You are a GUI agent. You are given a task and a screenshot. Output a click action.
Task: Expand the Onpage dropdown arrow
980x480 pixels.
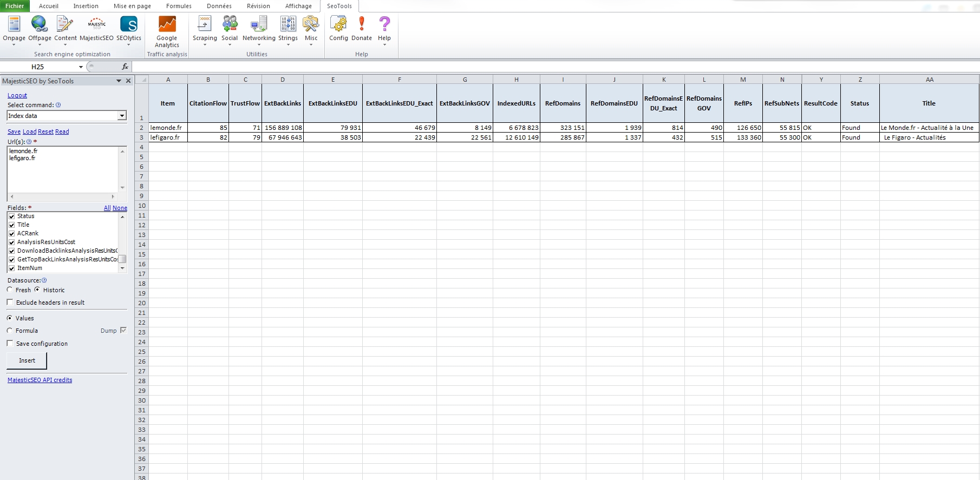pos(14,45)
